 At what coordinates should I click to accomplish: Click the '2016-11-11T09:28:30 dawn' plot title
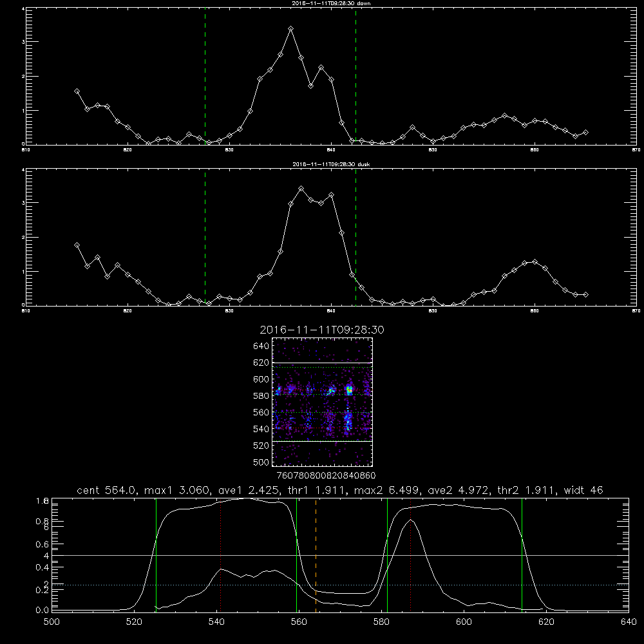(331, 3)
